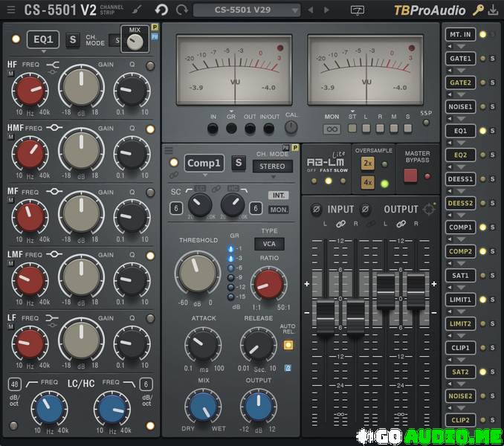504x446 pixels.
Task: Open the sidechain LC slope 6 selector
Action: (x=176, y=209)
